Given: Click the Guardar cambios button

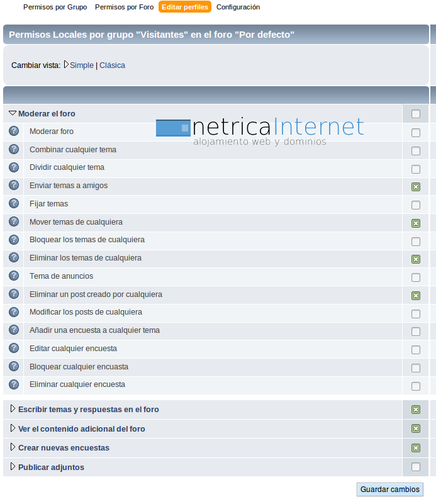Looking at the screenshot, I should [390, 490].
